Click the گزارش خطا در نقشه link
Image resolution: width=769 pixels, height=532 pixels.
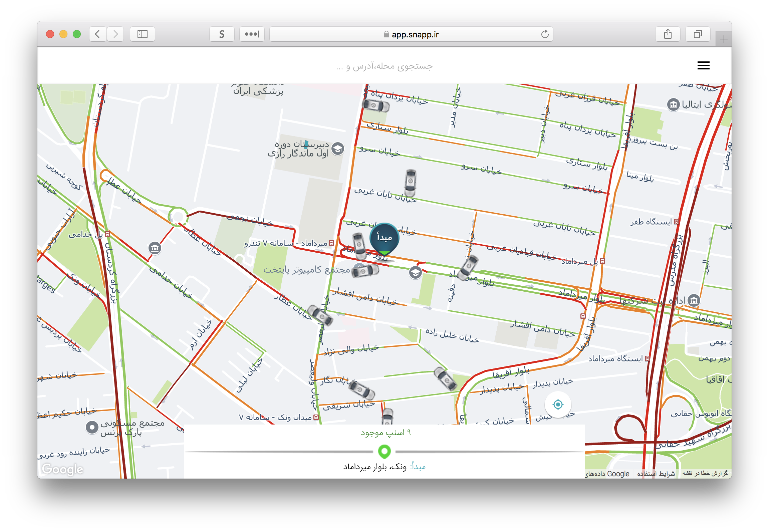pyautogui.click(x=705, y=473)
